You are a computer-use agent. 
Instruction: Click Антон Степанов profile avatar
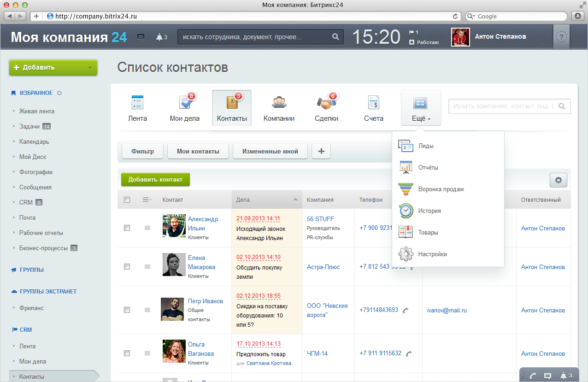coord(460,37)
